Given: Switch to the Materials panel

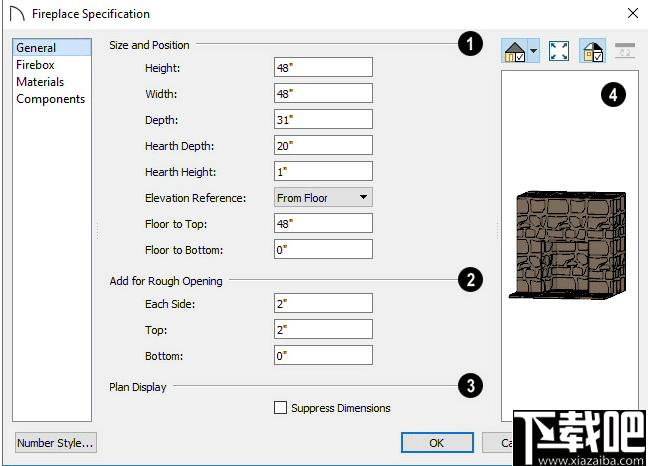Looking at the screenshot, I should 40,82.
